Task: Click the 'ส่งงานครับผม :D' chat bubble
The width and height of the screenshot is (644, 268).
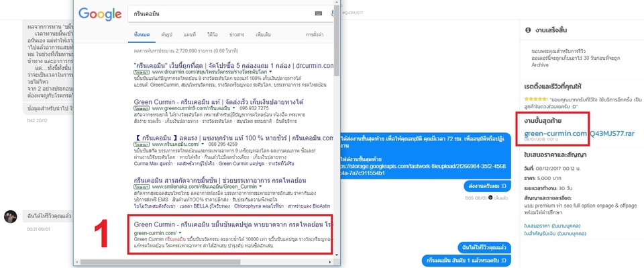Action: (487, 186)
